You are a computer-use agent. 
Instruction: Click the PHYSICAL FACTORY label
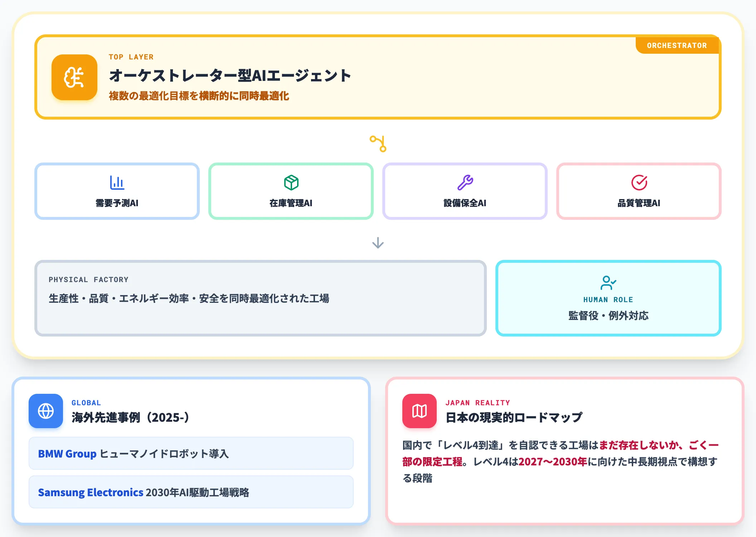click(88, 280)
